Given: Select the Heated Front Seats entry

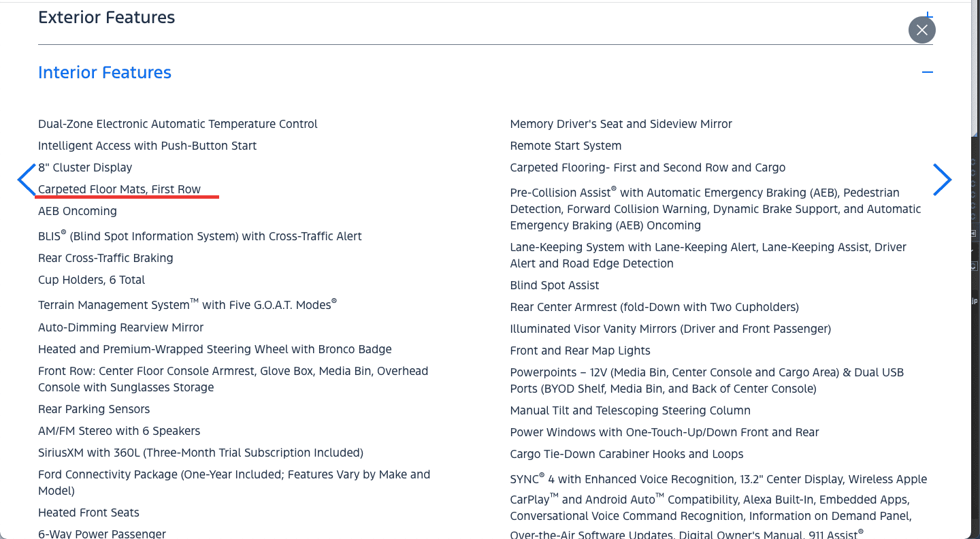Looking at the screenshot, I should [x=88, y=512].
